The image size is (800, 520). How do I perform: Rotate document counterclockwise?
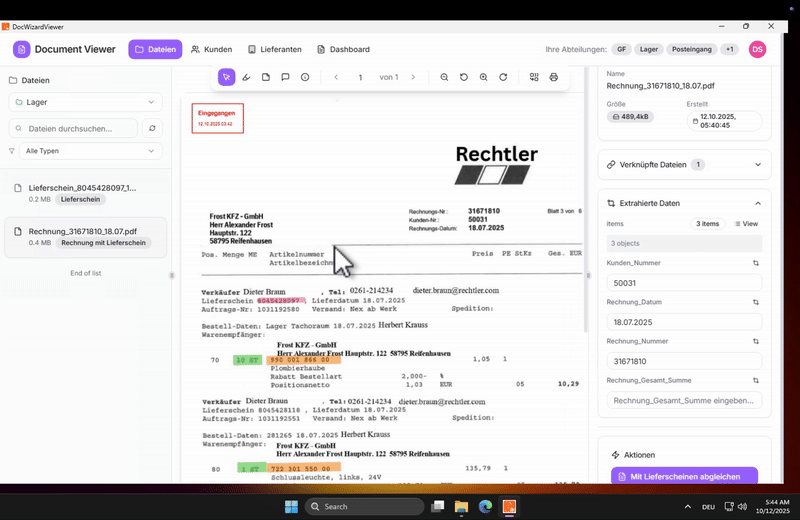(x=464, y=77)
